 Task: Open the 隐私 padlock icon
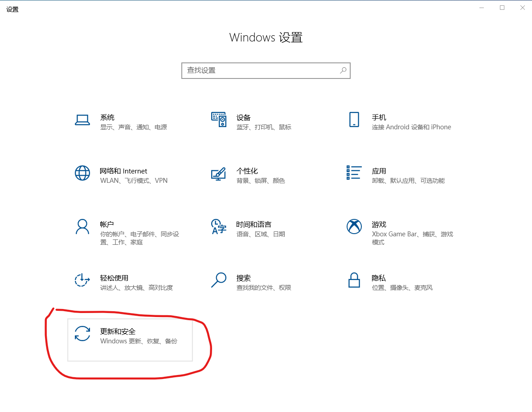pos(354,280)
